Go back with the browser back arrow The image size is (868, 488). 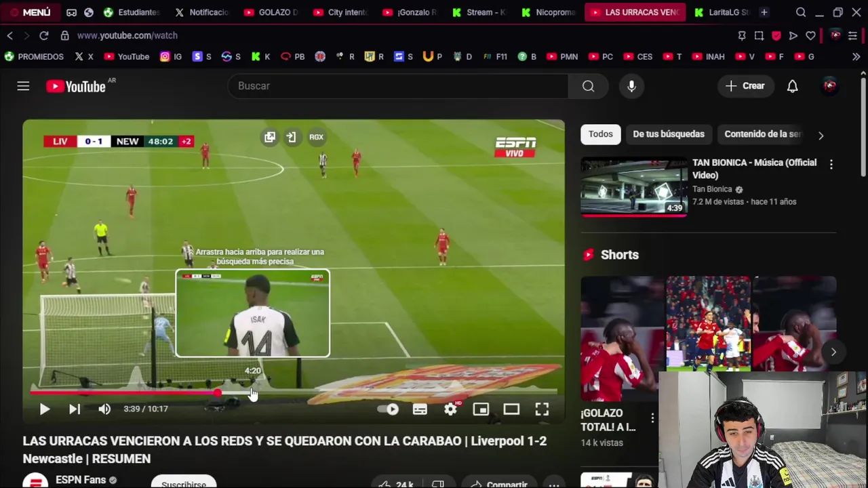(x=9, y=35)
